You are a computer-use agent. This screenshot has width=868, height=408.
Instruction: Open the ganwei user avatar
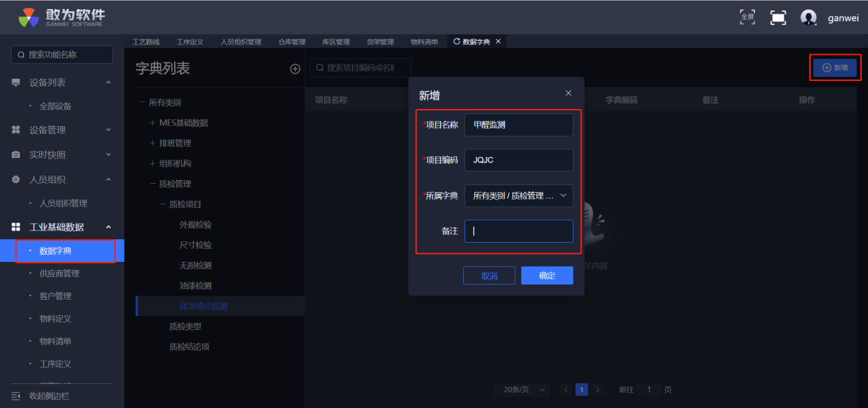pyautogui.click(x=808, y=18)
